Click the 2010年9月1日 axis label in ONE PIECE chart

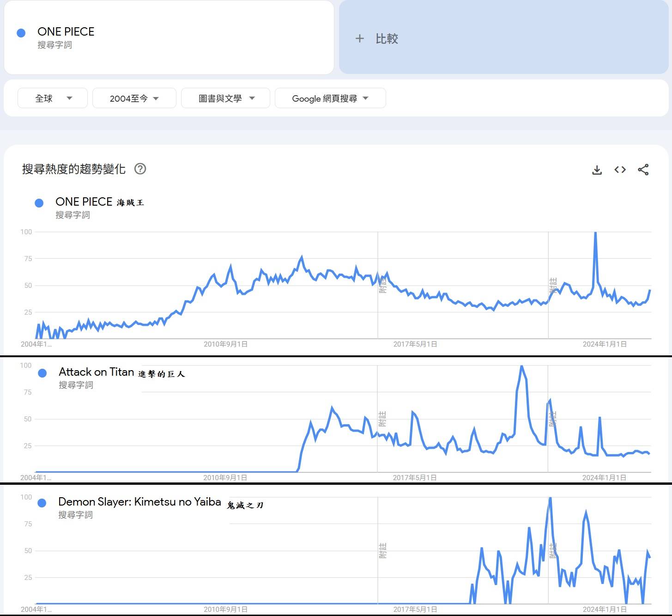(x=225, y=344)
